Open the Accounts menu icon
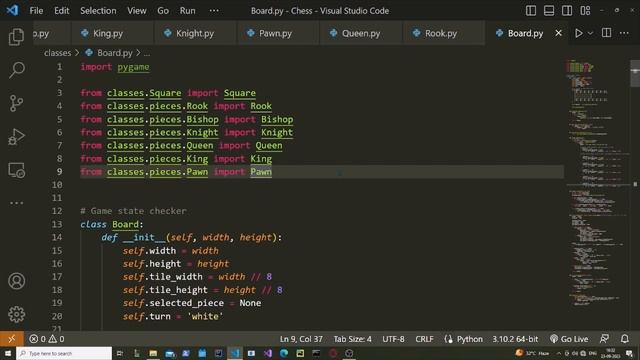Screen dimensions: 640x360 pos(16,281)
